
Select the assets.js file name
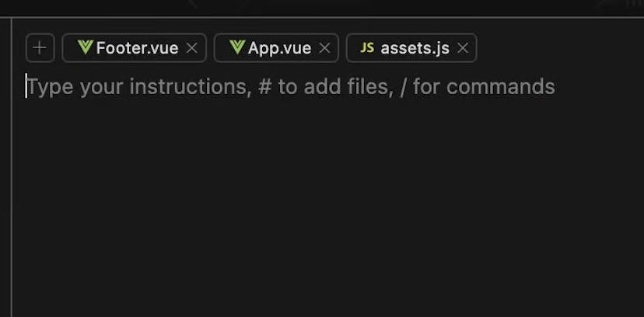pyautogui.click(x=415, y=48)
